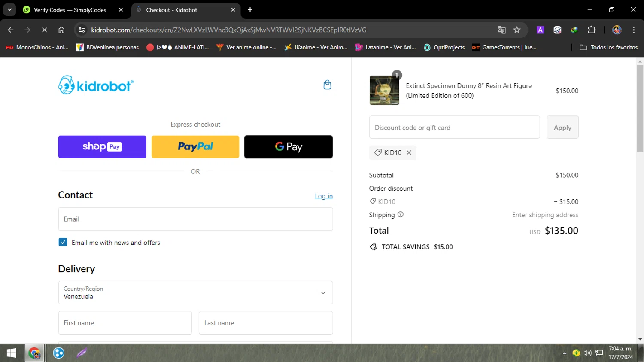This screenshot has width=644, height=362.
Task: Open the Windows Start menu
Action: 12,353
